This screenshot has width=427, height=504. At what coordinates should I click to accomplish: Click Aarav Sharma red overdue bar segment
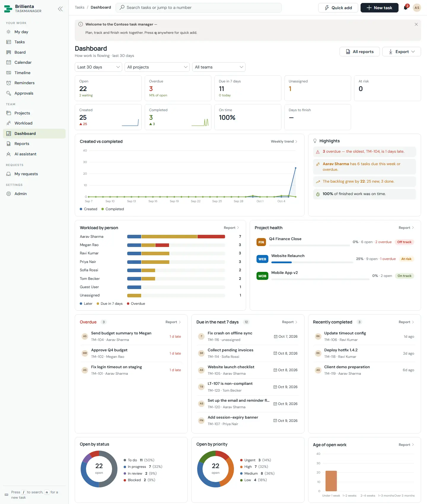click(x=211, y=237)
